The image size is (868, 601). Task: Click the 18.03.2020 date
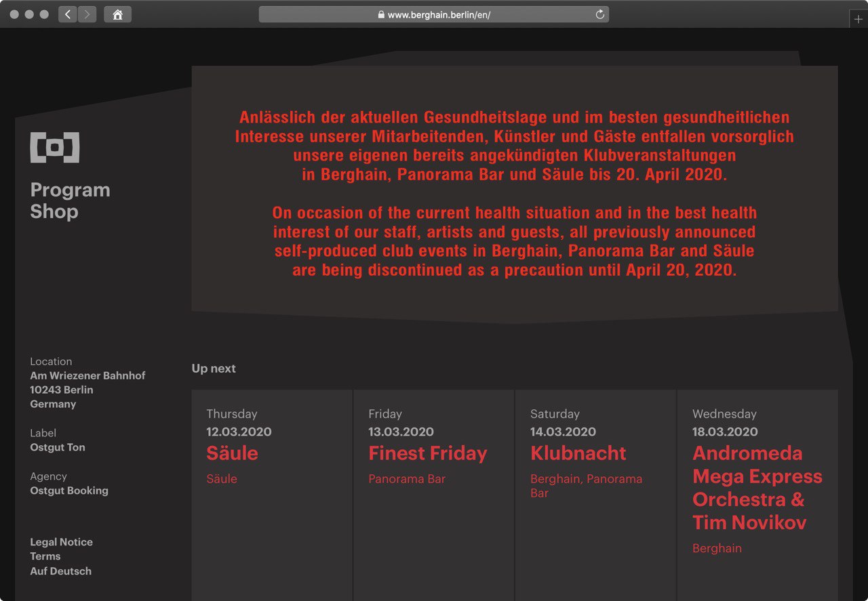tap(725, 432)
